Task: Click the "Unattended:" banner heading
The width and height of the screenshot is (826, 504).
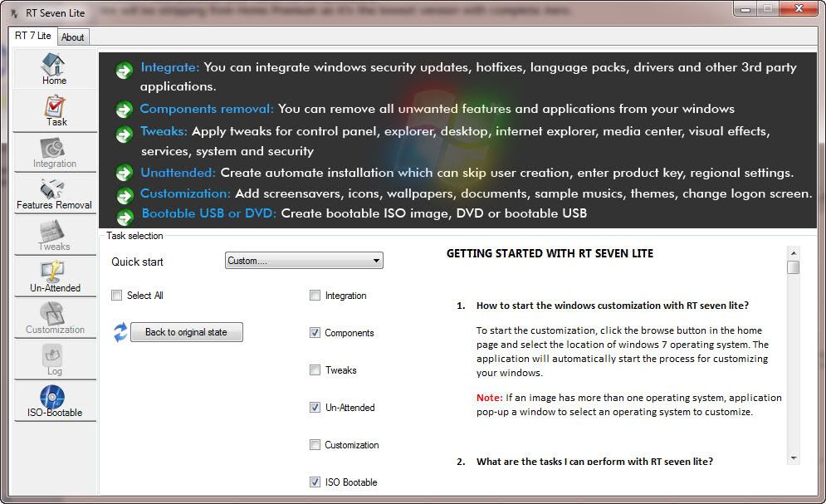Action: pos(178,173)
